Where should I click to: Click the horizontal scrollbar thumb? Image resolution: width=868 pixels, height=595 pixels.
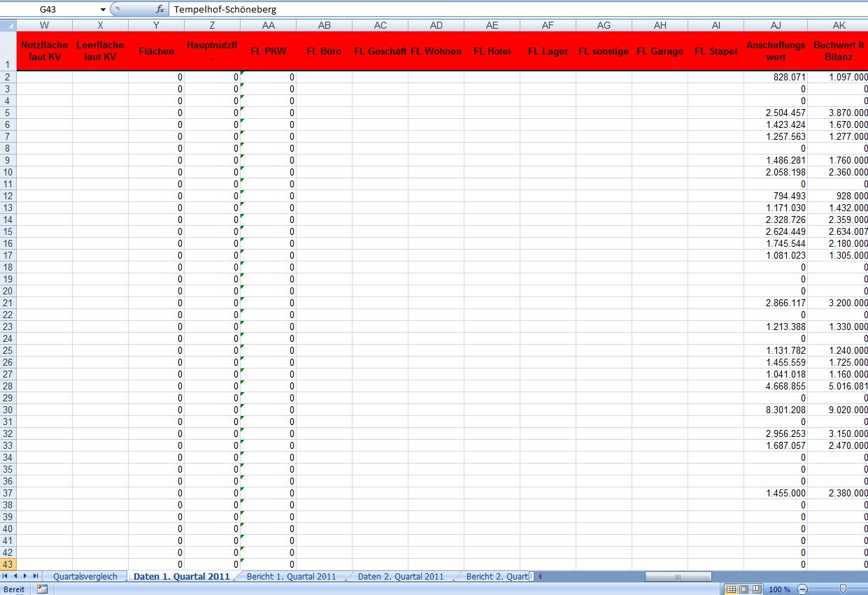678,577
